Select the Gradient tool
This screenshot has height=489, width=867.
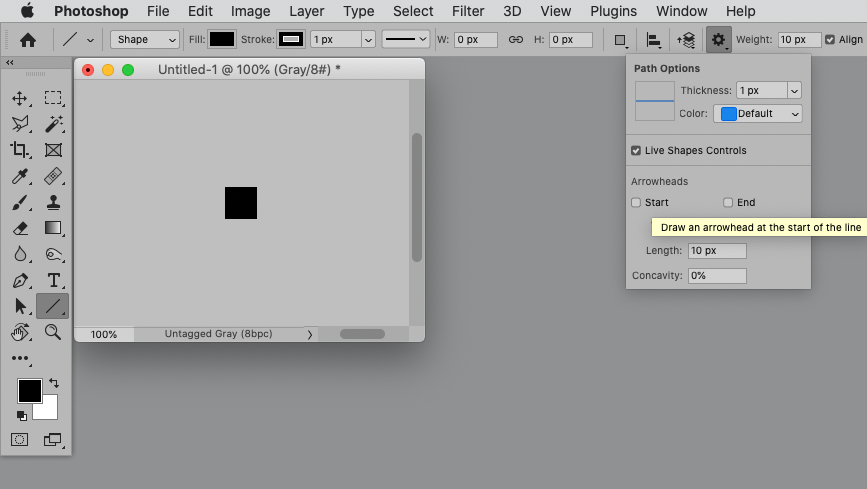coord(53,228)
